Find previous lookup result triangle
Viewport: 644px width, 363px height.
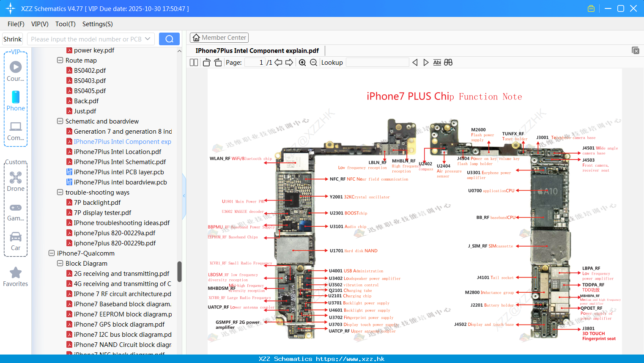(x=415, y=63)
